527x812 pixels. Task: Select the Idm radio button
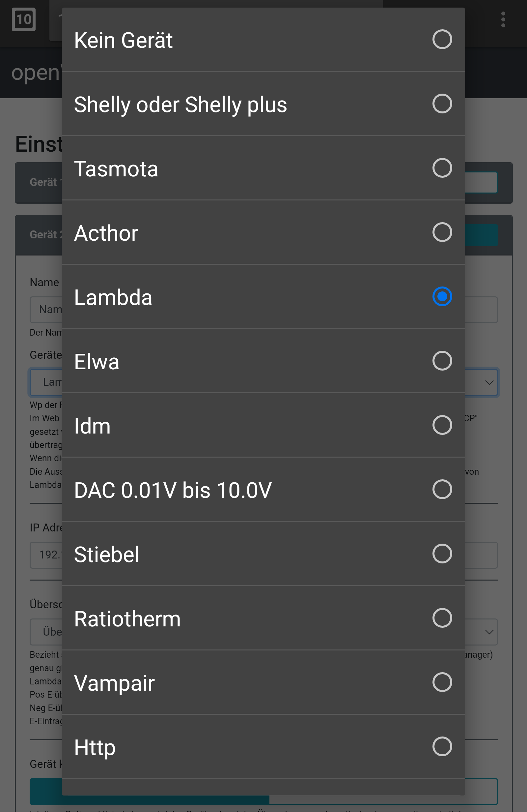(442, 425)
